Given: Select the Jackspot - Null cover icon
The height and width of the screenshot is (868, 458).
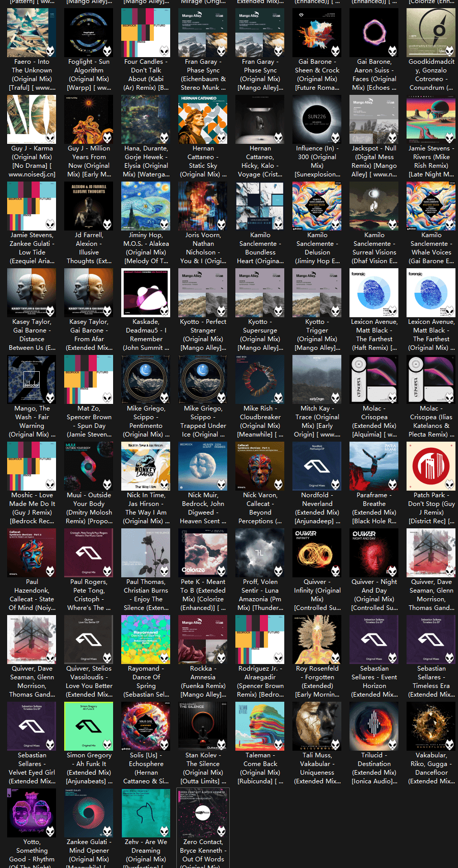Looking at the screenshot, I should (x=374, y=119).
